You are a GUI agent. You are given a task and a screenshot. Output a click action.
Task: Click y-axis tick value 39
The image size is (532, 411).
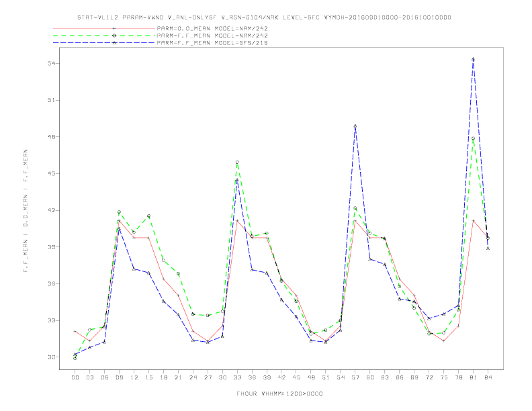point(52,247)
